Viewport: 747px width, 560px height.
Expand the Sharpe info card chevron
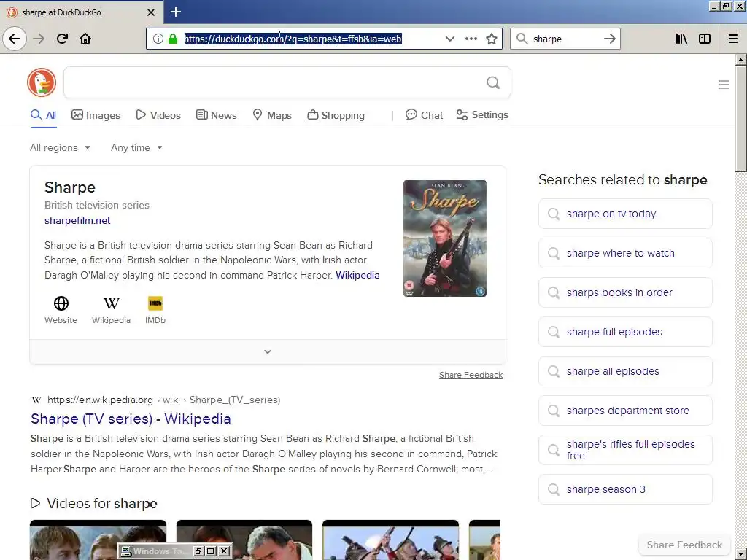pyautogui.click(x=268, y=352)
